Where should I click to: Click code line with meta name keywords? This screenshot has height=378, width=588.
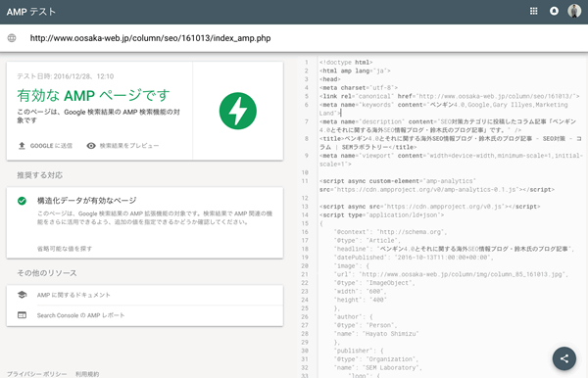444,109
